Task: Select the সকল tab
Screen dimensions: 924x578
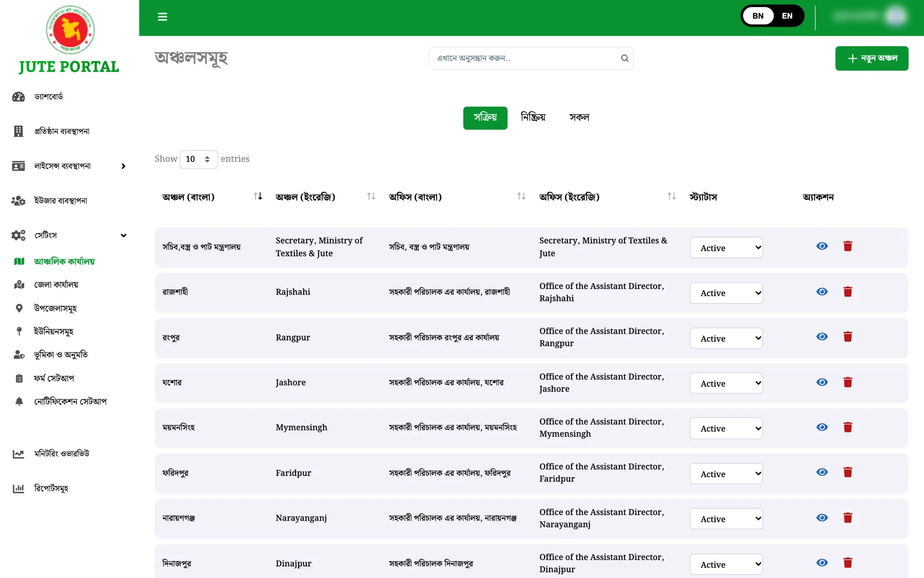Action: click(x=579, y=118)
